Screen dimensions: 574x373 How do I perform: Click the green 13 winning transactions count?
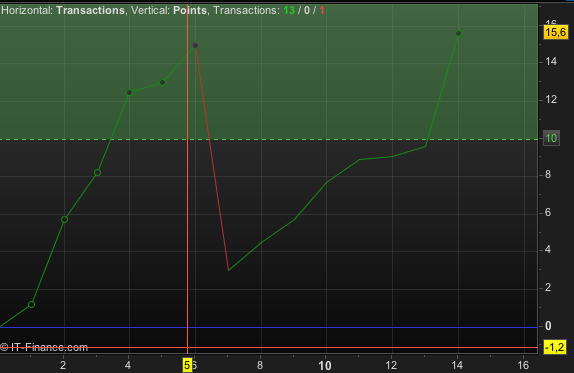click(x=289, y=10)
